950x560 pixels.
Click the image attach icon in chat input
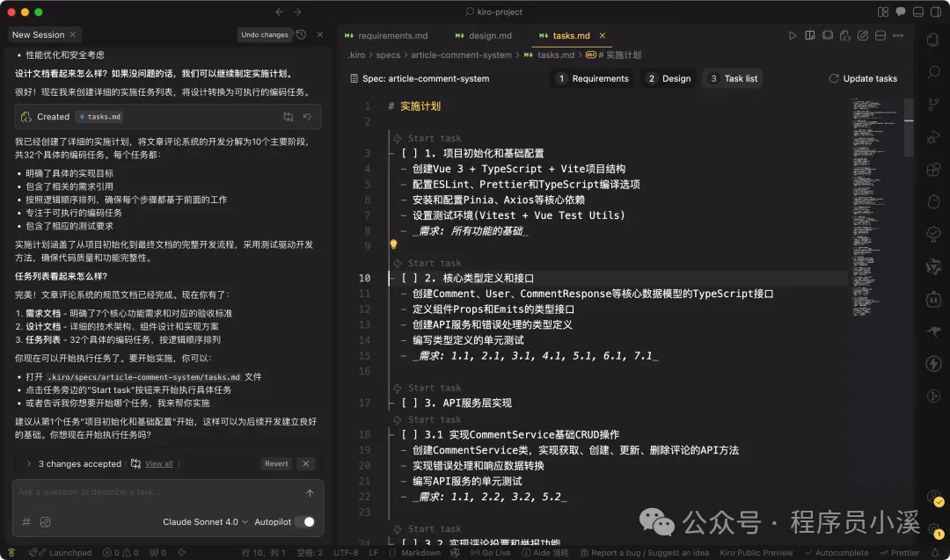tap(44, 521)
